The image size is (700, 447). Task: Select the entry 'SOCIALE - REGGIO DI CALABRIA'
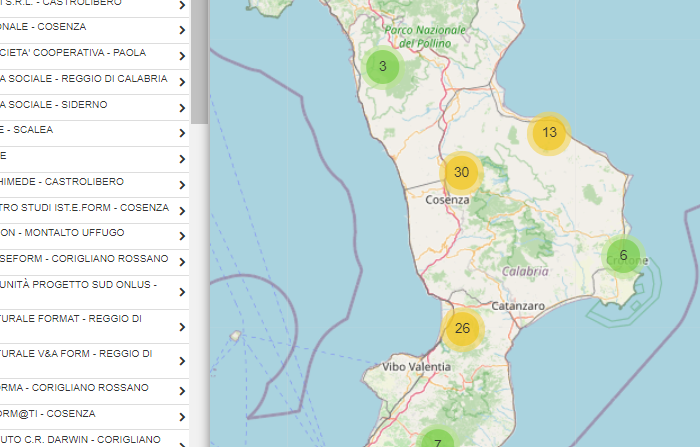point(94,82)
